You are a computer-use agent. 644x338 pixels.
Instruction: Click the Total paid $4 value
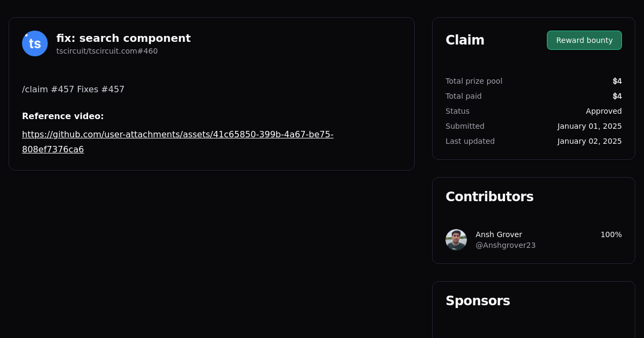coord(617,96)
